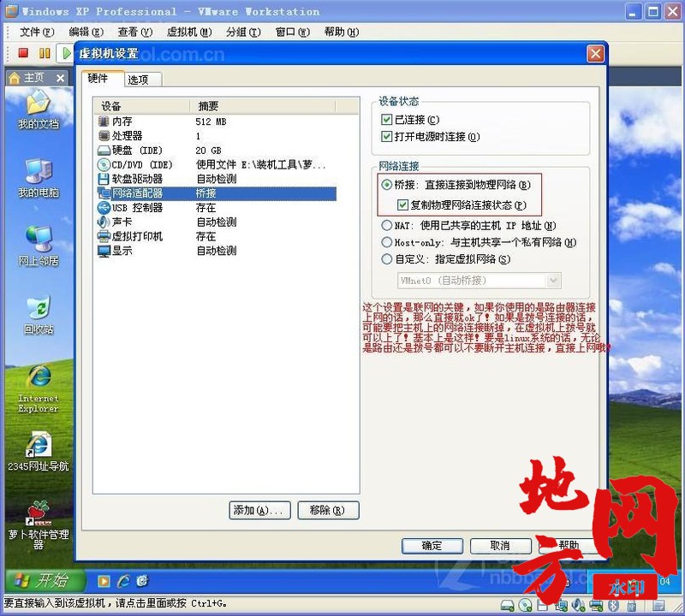Click the 取消 cancel button
The height and width of the screenshot is (616, 685).
[500, 546]
